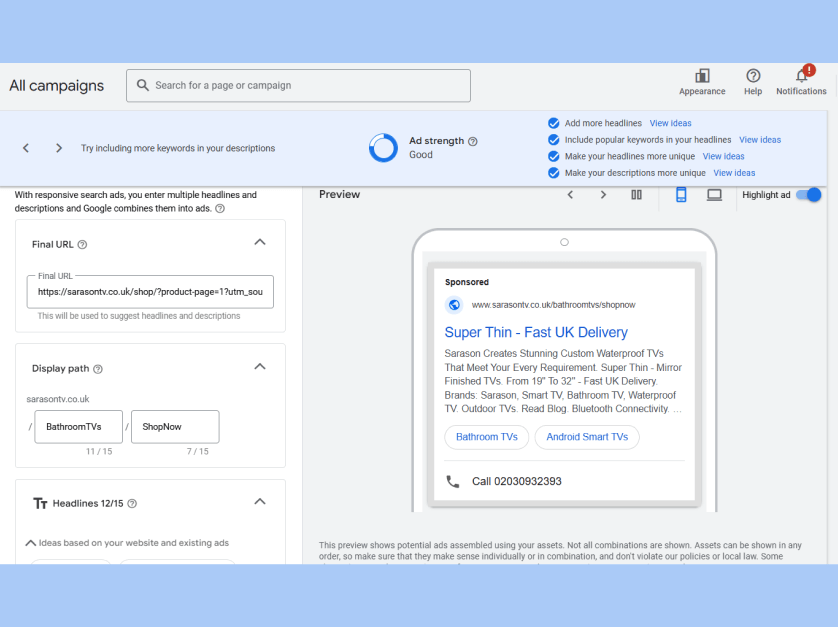Click the Ad strength help icon

pos(473,141)
